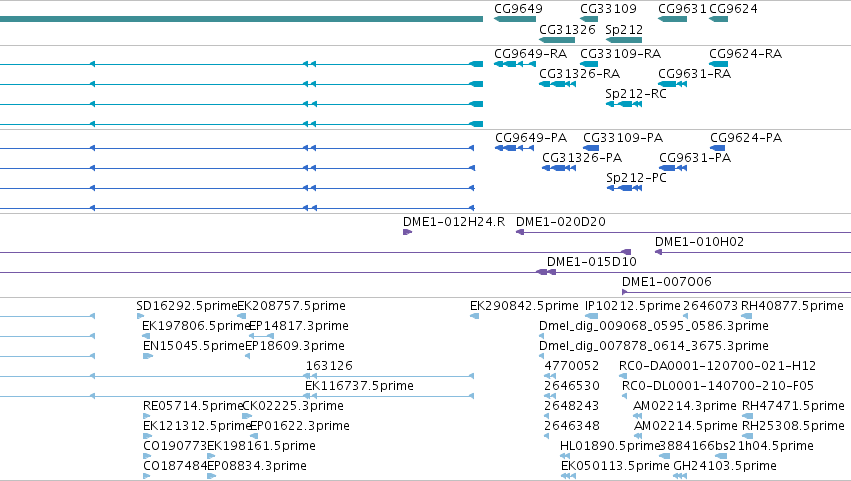
Task: Click the CG9649 gene label
Action: pyautogui.click(x=518, y=9)
